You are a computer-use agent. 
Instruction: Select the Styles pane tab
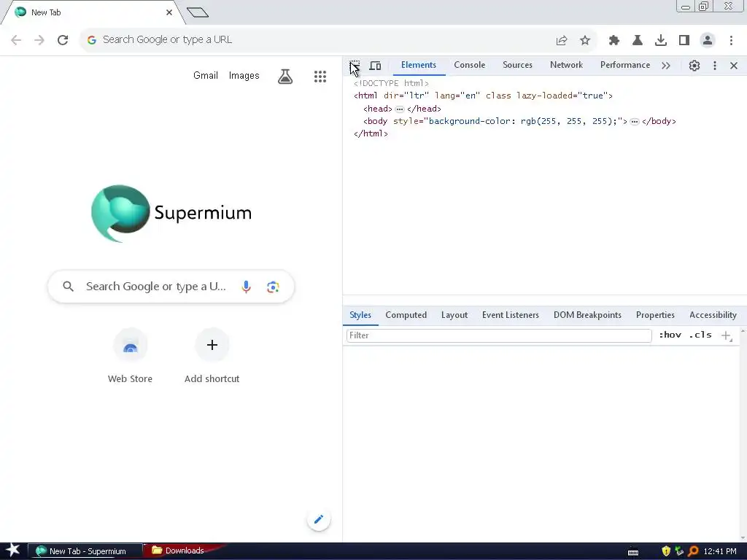360,315
